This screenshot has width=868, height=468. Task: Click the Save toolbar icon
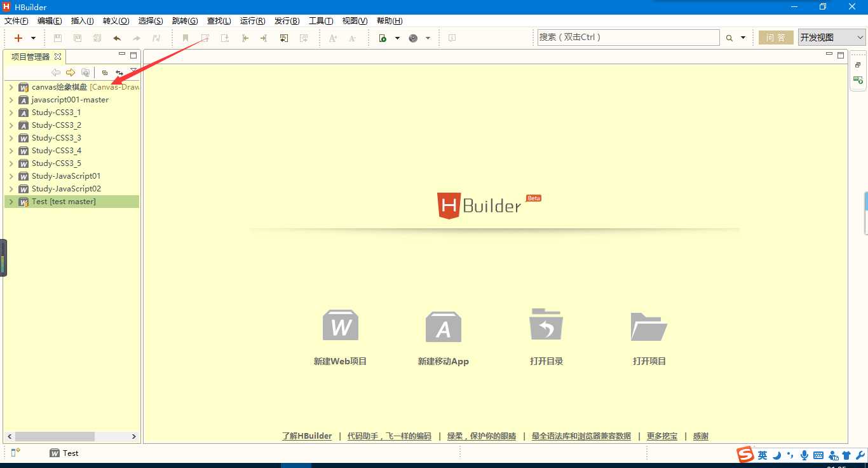58,38
